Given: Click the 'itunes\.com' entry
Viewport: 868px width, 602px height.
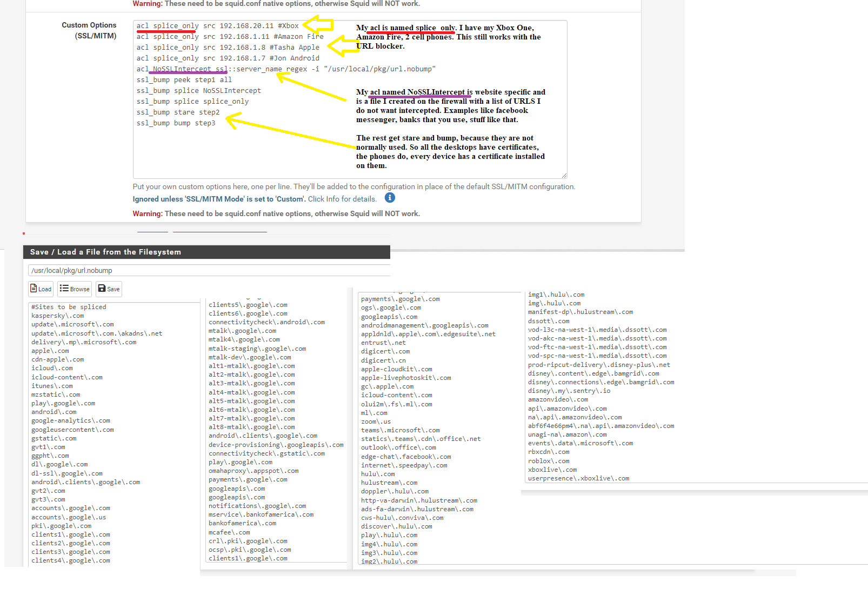Looking at the screenshot, I should [x=52, y=386].
